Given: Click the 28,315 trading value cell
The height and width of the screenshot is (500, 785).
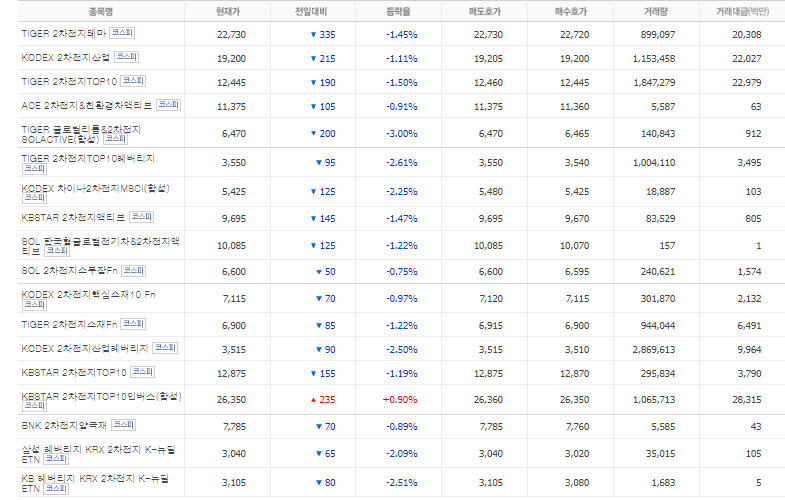Looking at the screenshot, I should tap(747, 400).
